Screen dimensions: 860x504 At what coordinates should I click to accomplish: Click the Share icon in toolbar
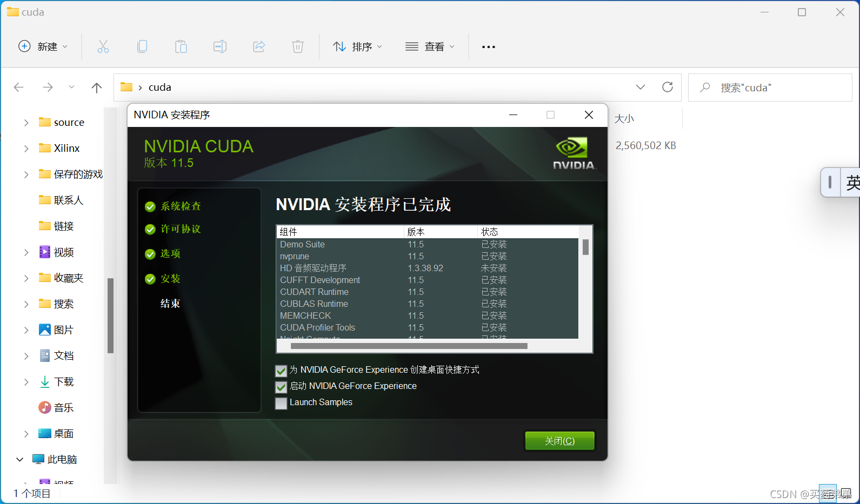tap(259, 47)
